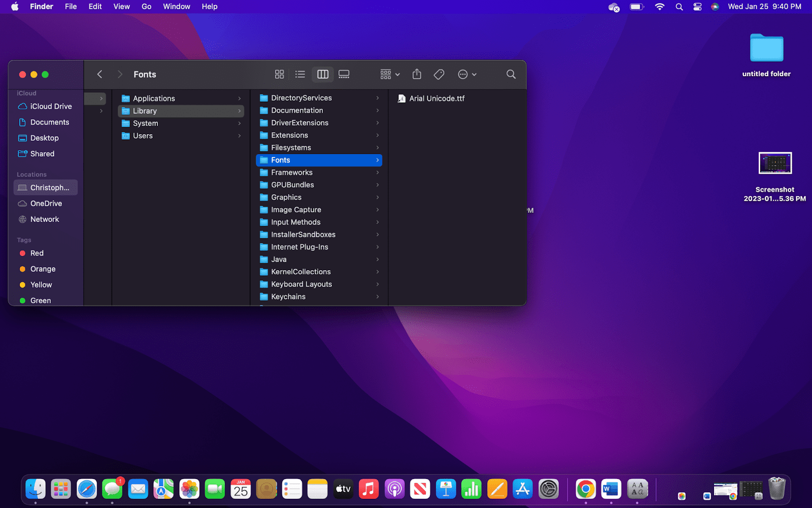Open the Go menu
The height and width of the screenshot is (508, 812).
pyautogui.click(x=146, y=7)
